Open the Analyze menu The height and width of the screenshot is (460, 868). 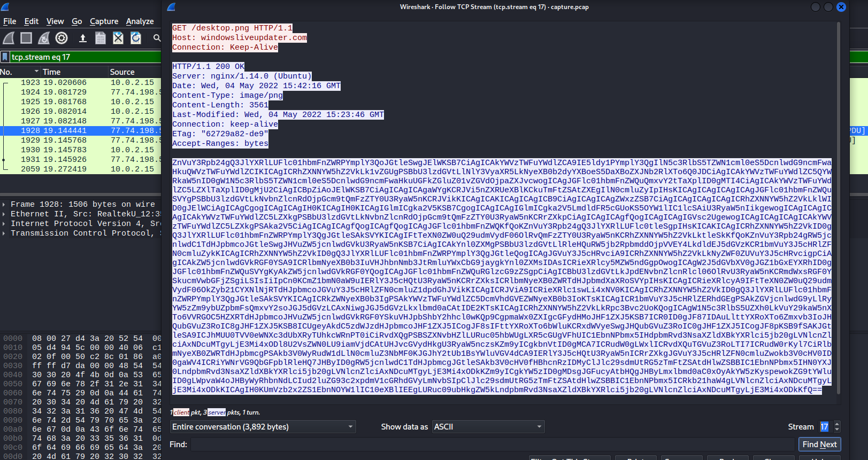(140, 21)
